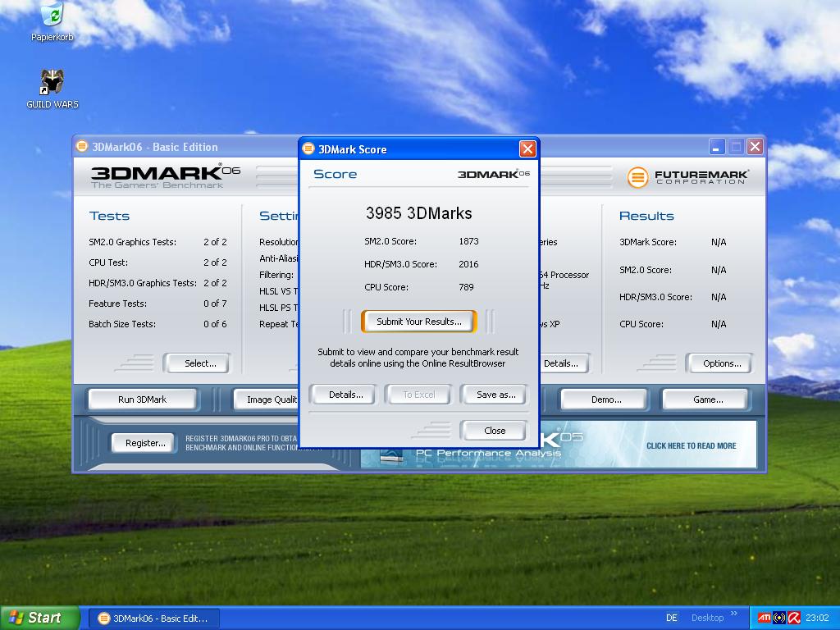Click the red antivirus tray icon

click(794, 618)
